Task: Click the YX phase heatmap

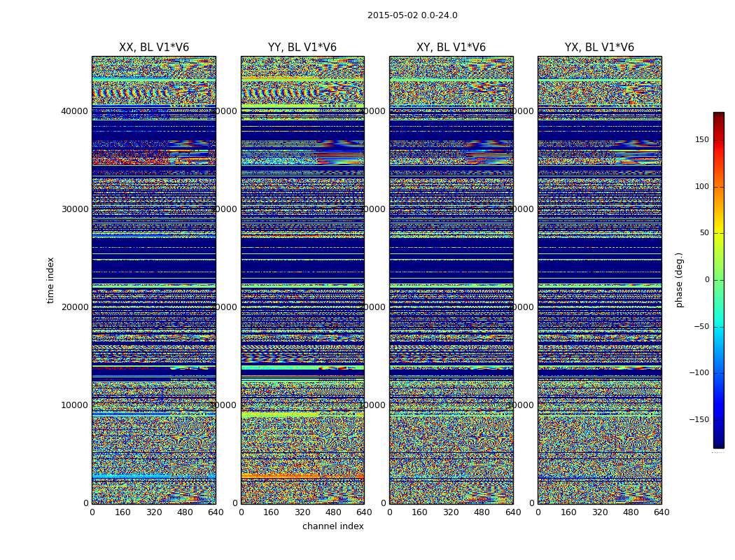Action: (599, 280)
